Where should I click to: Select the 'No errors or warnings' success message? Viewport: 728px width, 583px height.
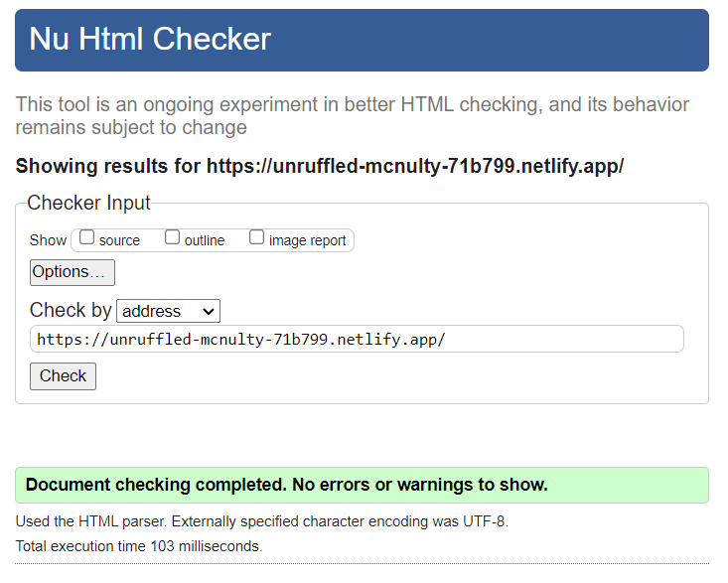point(362,485)
